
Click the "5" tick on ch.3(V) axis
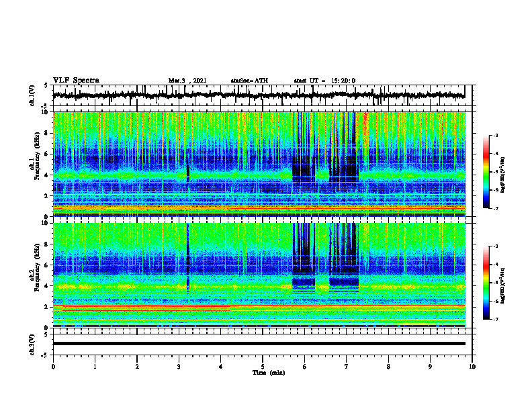46,334
